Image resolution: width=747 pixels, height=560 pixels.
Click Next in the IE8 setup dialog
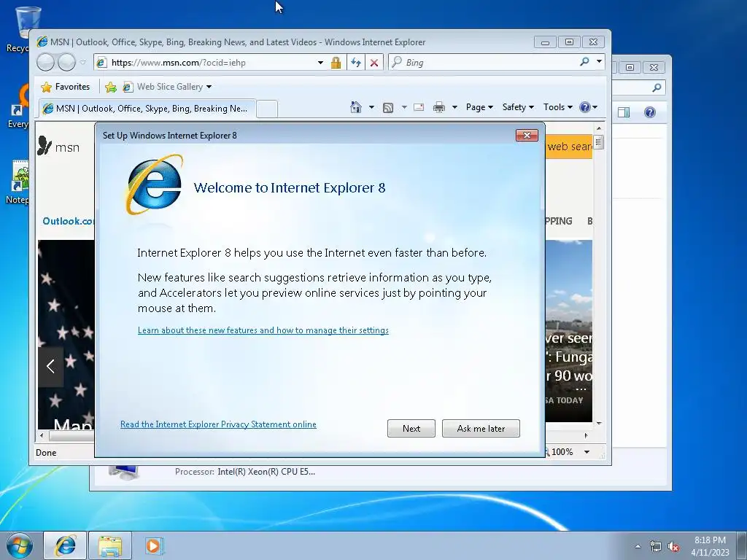[x=411, y=429]
